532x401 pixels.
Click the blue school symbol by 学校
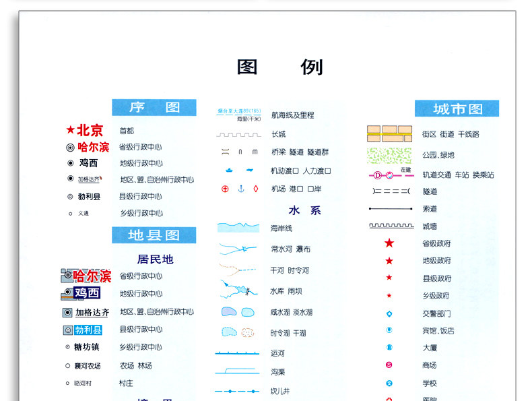click(389, 383)
